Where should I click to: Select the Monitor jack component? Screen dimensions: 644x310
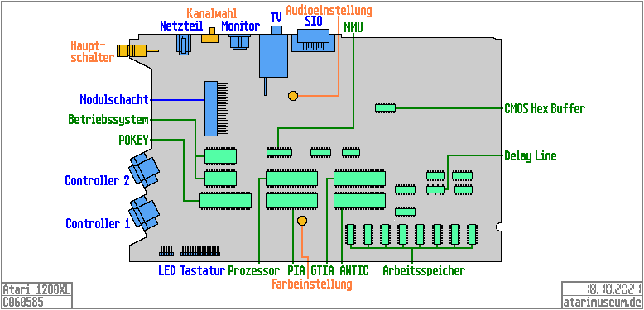click(239, 42)
